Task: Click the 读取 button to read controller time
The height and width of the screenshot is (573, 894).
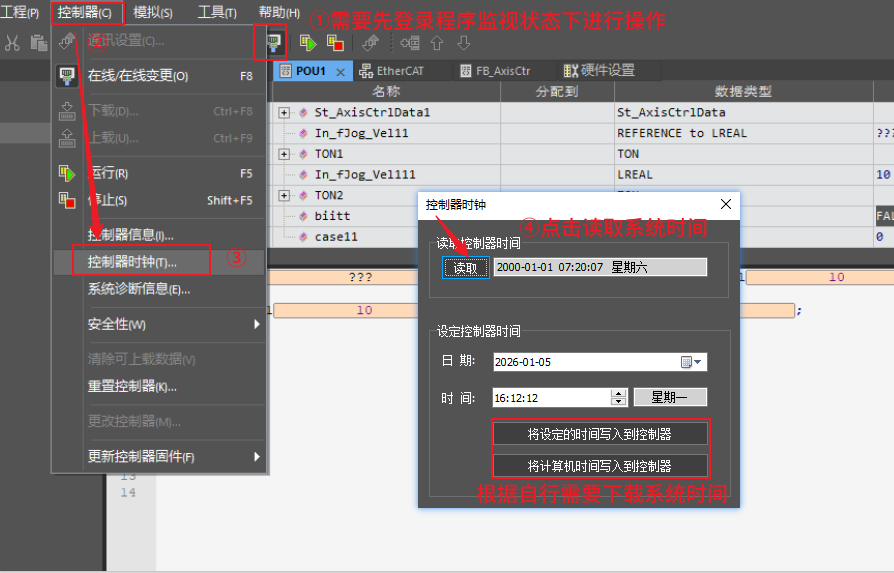Action: click(x=466, y=267)
